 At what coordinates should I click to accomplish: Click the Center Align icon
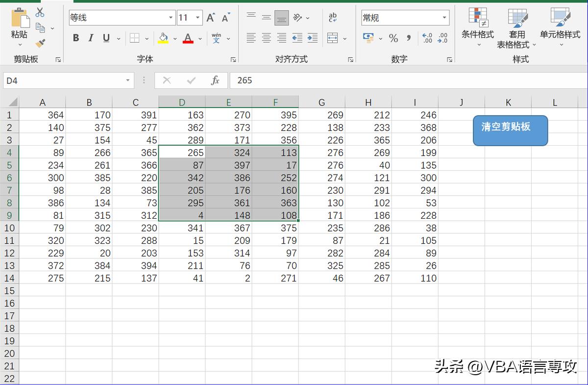(x=266, y=38)
